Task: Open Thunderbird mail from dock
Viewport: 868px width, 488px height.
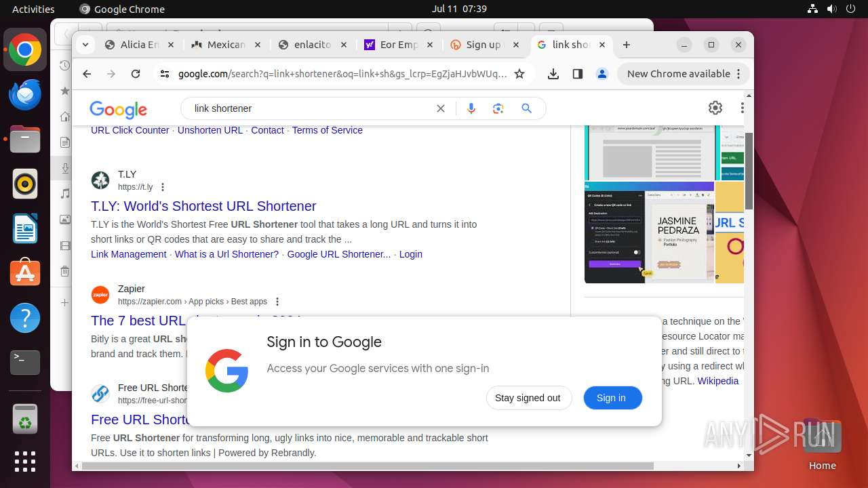Action: [x=25, y=95]
